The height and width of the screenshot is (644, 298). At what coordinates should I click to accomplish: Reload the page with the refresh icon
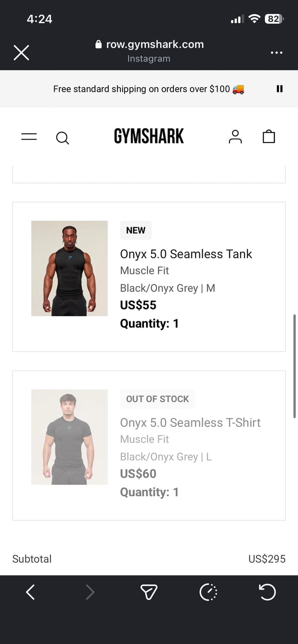[x=267, y=592]
